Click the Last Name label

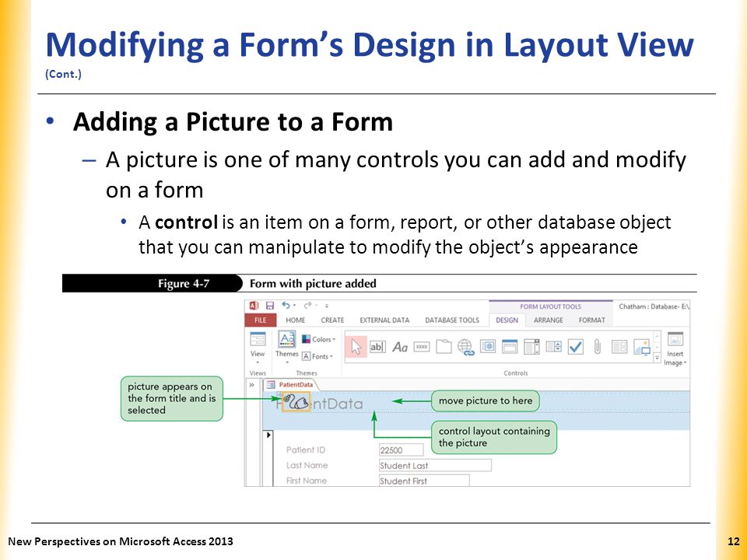click(x=307, y=465)
